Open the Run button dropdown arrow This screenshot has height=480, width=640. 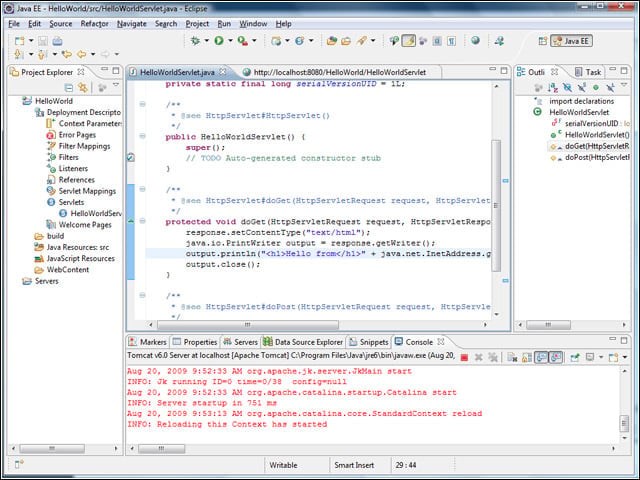[230, 40]
